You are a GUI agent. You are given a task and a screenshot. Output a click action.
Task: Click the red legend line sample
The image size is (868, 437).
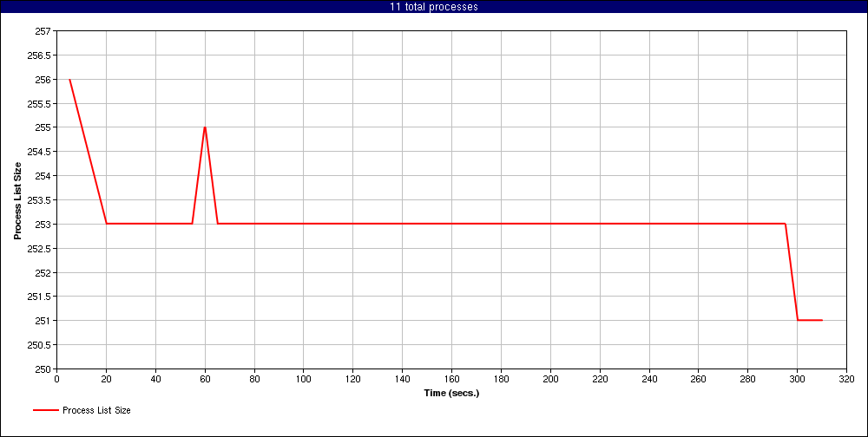click(45, 410)
